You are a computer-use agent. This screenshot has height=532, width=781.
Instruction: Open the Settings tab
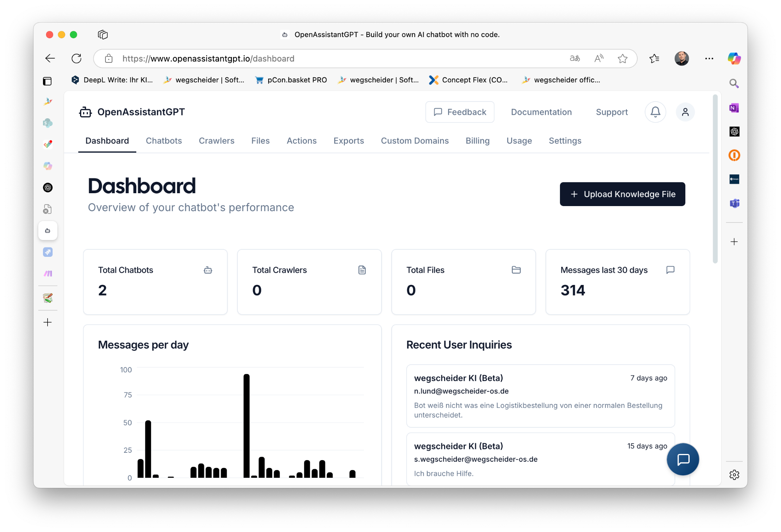[565, 141]
